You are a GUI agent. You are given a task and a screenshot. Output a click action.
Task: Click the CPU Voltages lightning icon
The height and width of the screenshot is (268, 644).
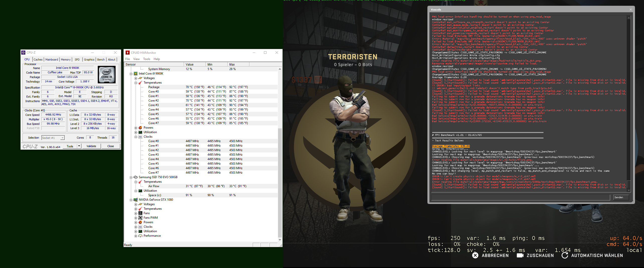(140, 78)
